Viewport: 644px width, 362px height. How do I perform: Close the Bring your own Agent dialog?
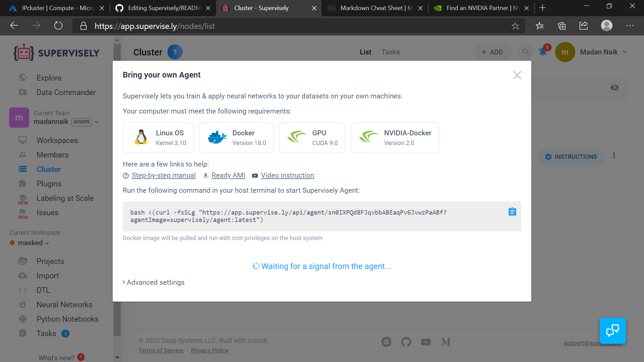tap(517, 75)
